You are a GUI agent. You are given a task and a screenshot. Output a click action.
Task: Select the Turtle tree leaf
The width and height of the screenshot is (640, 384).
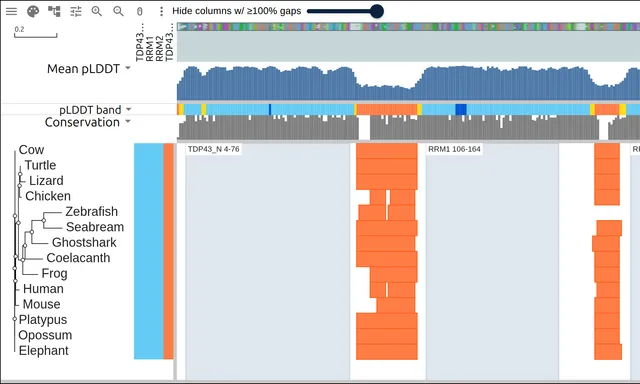[40, 165]
